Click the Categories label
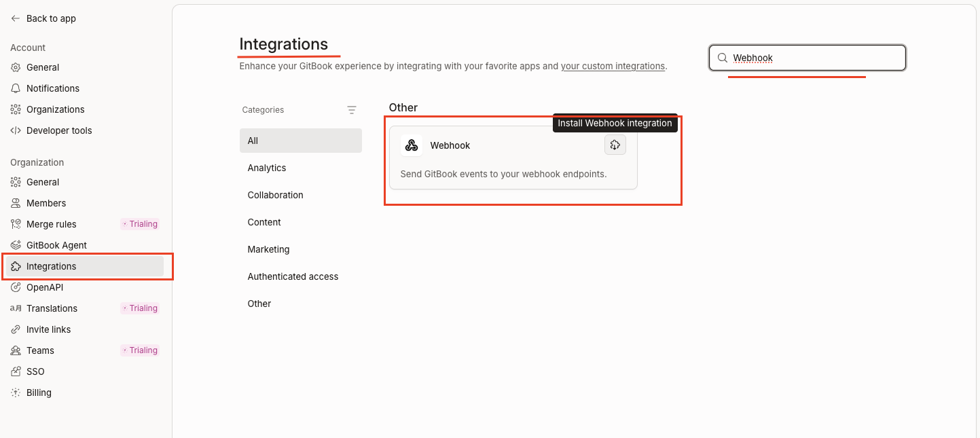This screenshot has width=980, height=438. click(264, 110)
